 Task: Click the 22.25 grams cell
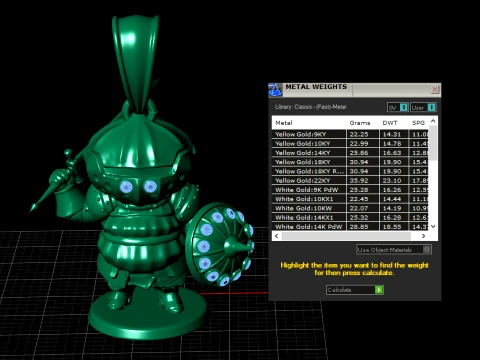click(x=363, y=134)
